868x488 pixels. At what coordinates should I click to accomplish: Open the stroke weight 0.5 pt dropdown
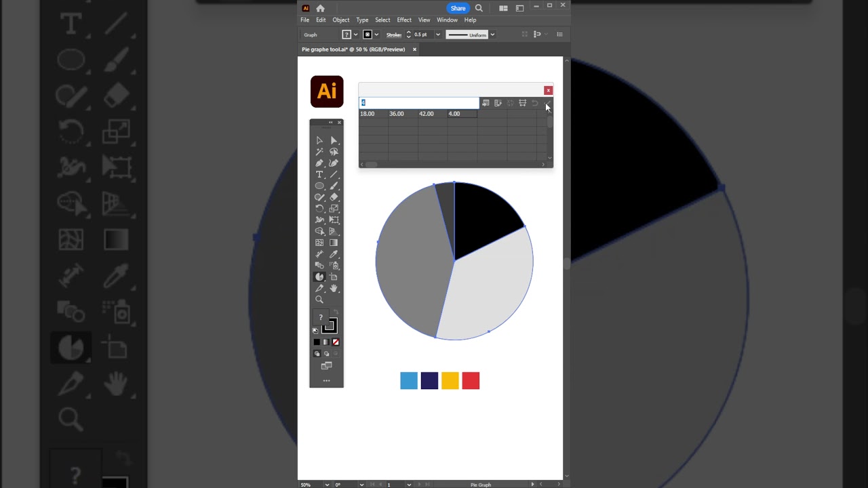tap(438, 35)
